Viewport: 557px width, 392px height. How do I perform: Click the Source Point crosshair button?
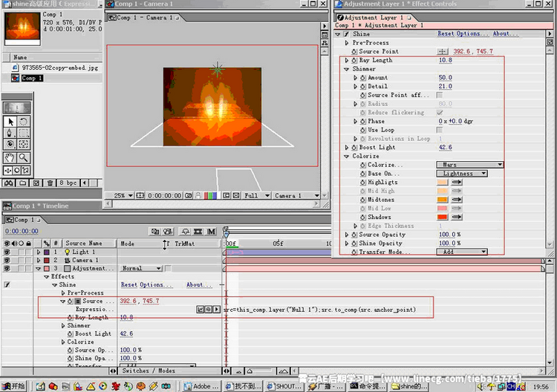[443, 51]
